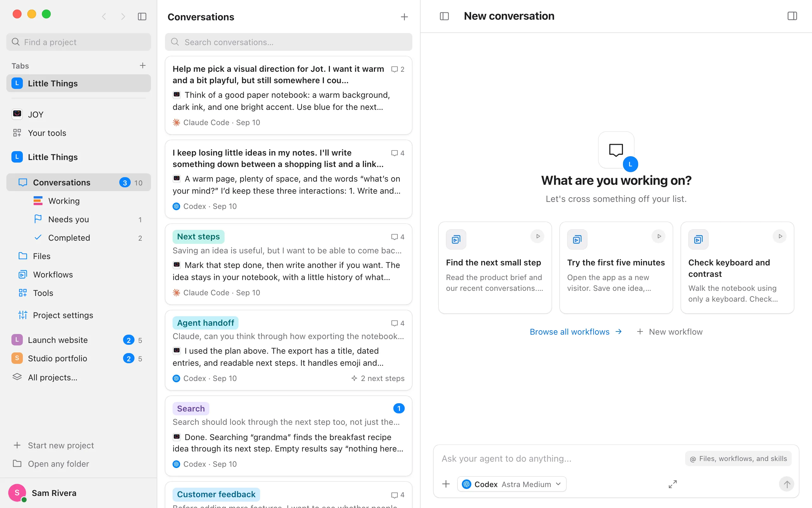Open All projects list

tap(79, 377)
